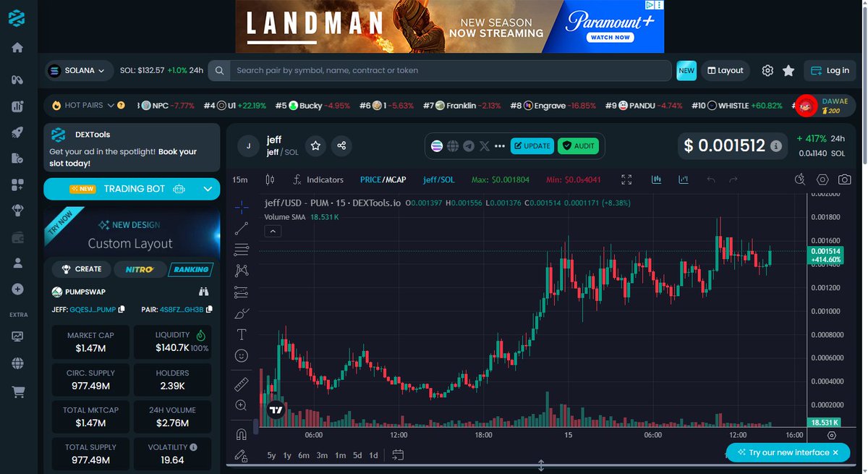Select the 5d time range

357,455
